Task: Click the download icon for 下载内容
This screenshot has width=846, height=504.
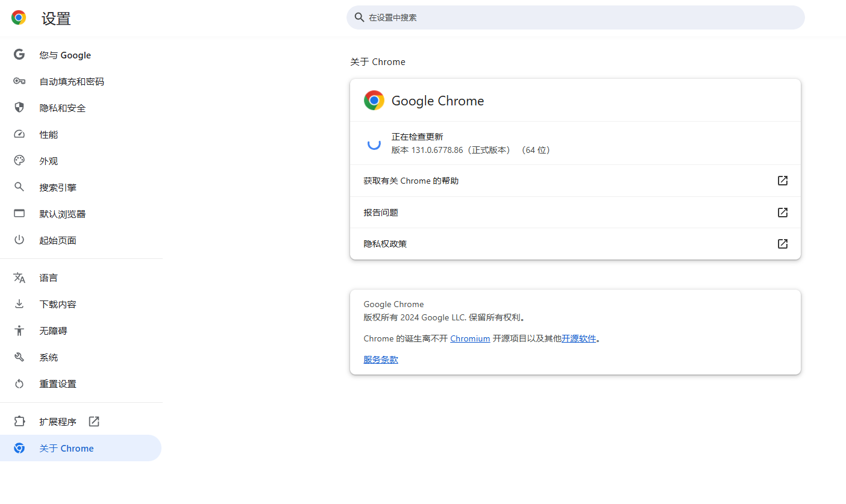Action: (x=19, y=304)
